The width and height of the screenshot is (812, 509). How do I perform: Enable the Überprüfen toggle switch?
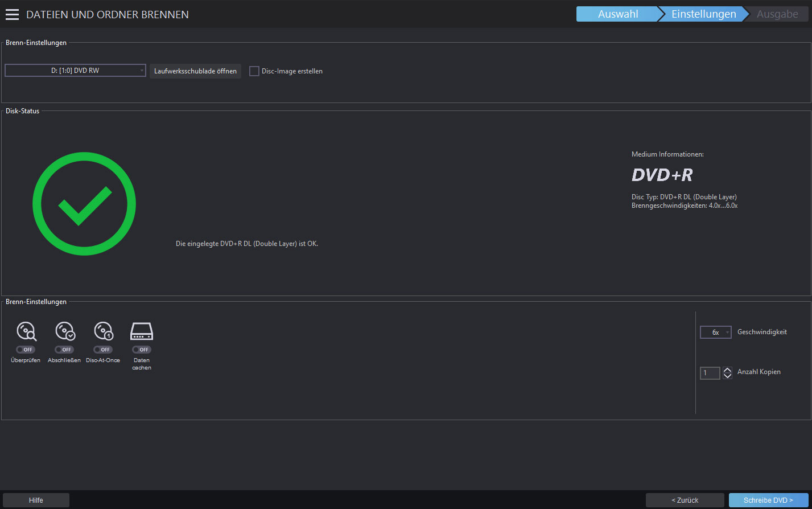pyautogui.click(x=26, y=350)
